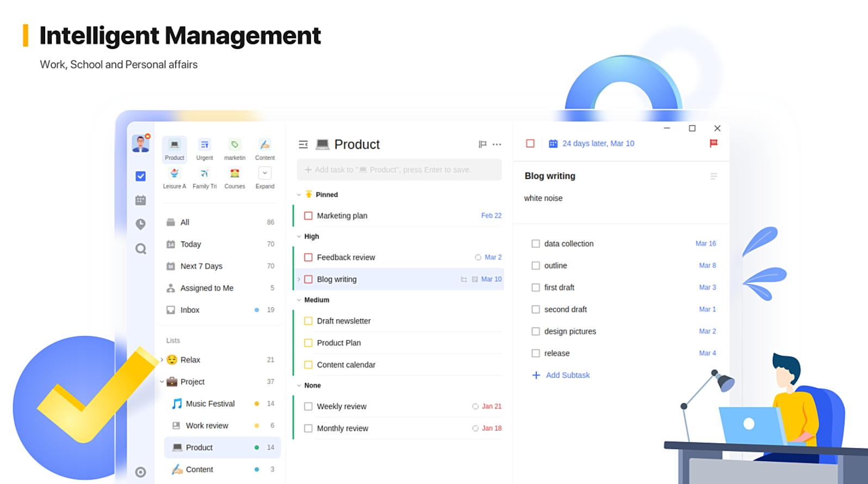Image resolution: width=868 pixels, height=484 pixels.
Task: Check off Weekly review
Action: click(x=308, y=406)
